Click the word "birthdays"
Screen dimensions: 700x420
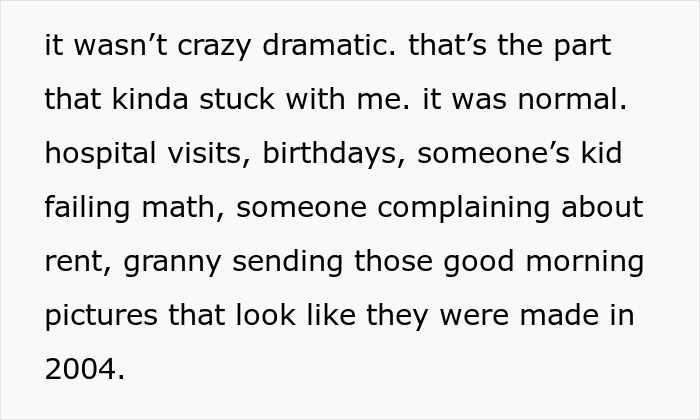click(x=331, y=154)
